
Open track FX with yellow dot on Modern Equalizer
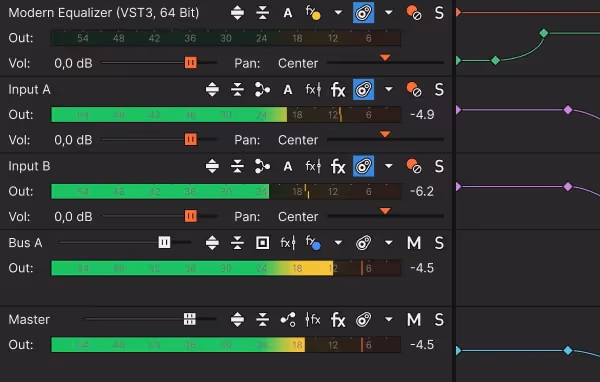313,13
